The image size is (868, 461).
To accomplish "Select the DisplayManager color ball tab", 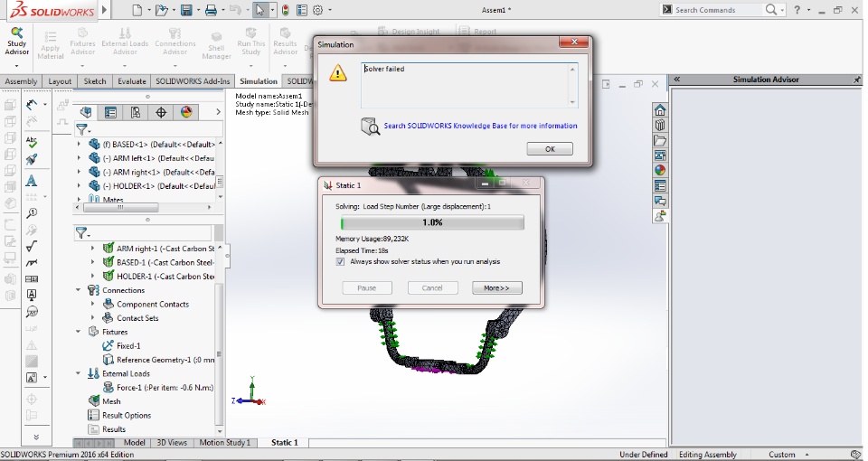I will [x=186, y=112].
